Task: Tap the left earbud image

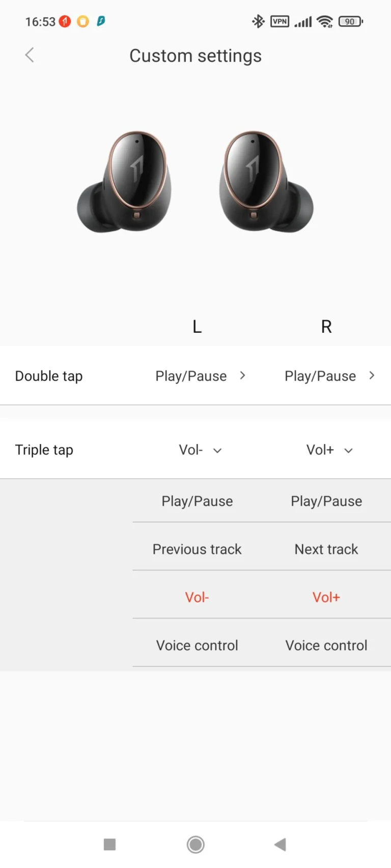Action: (x=125, y=182)
